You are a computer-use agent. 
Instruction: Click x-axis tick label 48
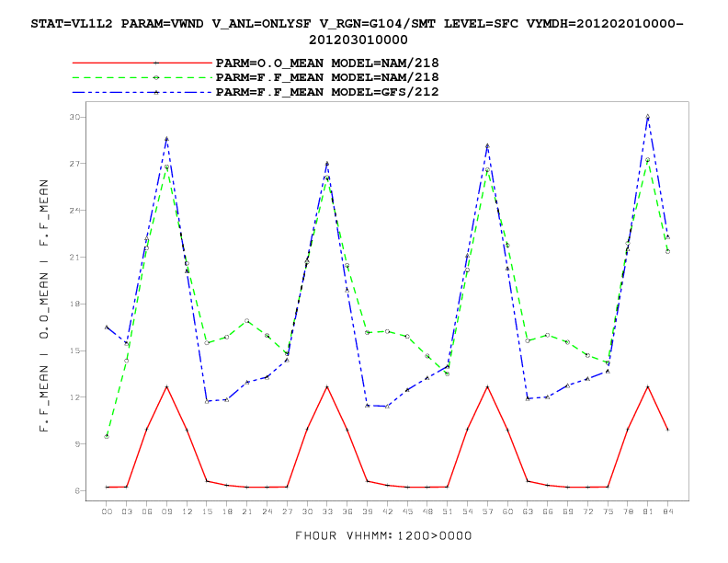427,511
